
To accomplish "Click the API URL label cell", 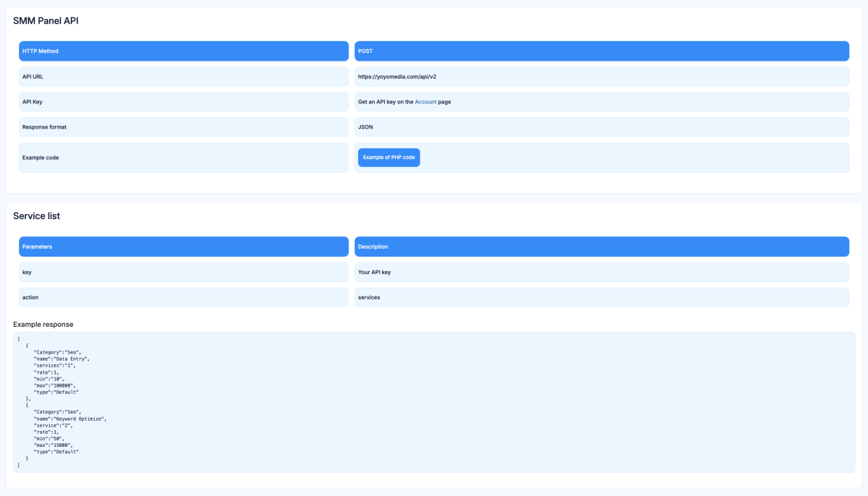I will tap(183, 77).
